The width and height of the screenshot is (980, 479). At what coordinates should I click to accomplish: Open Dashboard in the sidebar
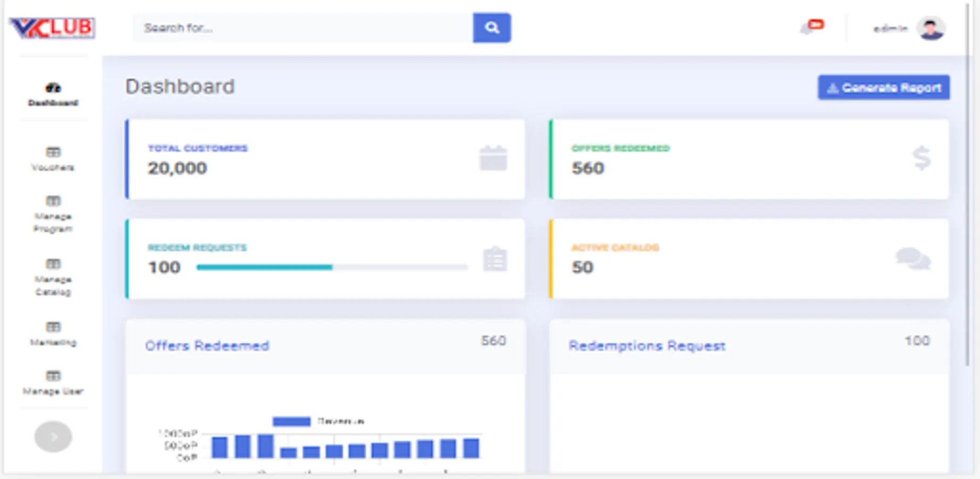point(53,94)
